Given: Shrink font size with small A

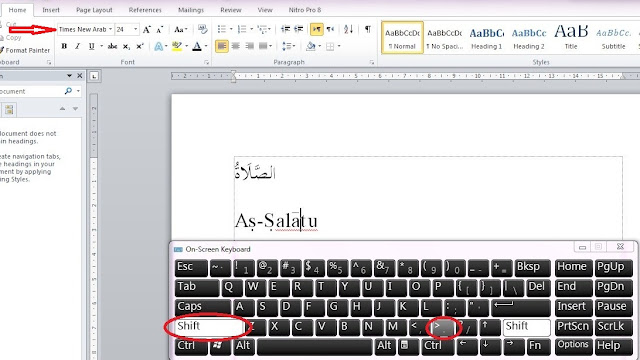Looking at the screenshot, I should click(160, 29).
